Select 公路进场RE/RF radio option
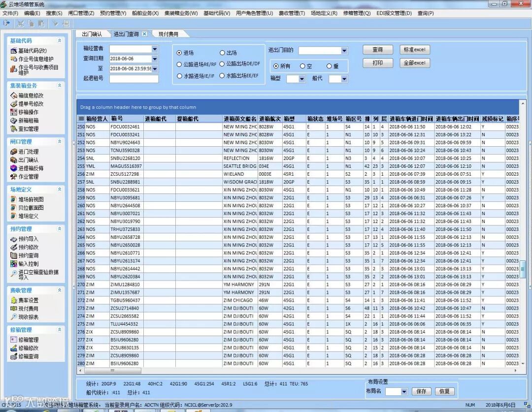This screenshot has height=412, width=532. (x=179, y=64)
